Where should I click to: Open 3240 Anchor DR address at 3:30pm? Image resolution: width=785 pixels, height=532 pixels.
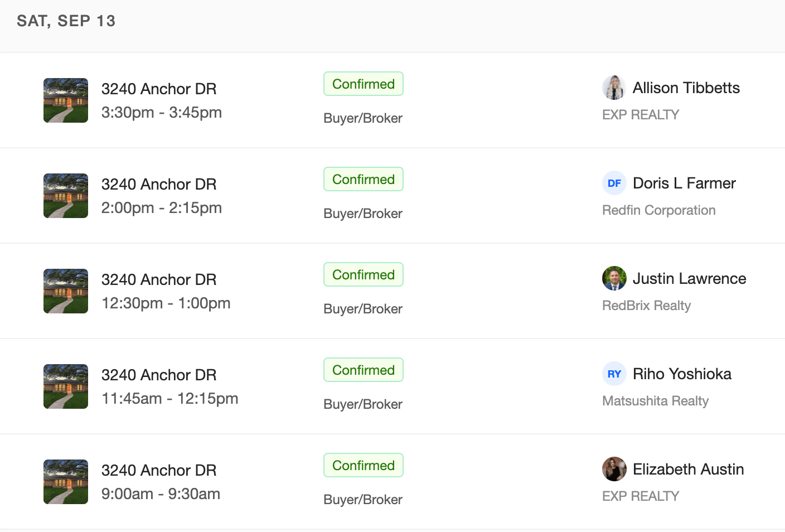click(x=159, y=89)
